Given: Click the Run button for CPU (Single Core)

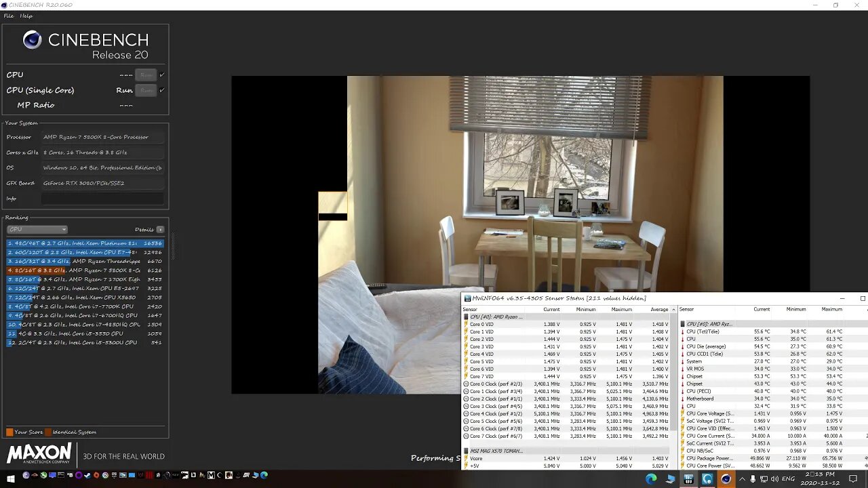Looking at the screenshot, I should pyautogui.click(x=146, y=90).
